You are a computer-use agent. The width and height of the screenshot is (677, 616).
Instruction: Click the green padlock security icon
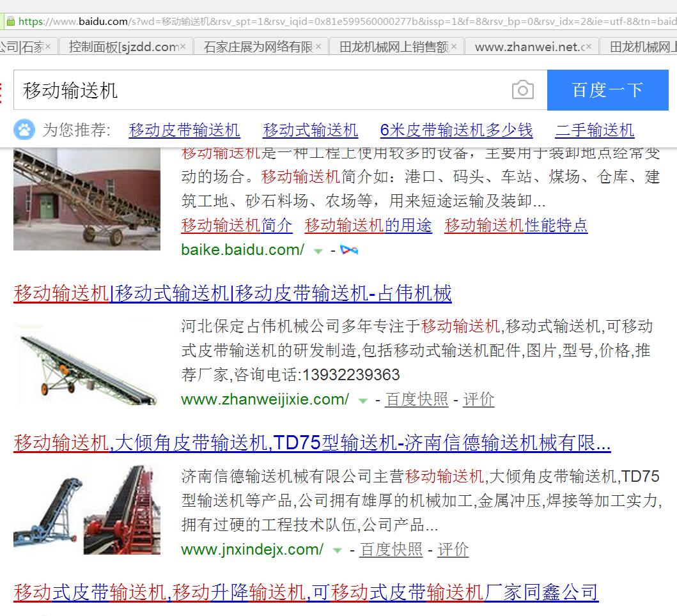11,21
